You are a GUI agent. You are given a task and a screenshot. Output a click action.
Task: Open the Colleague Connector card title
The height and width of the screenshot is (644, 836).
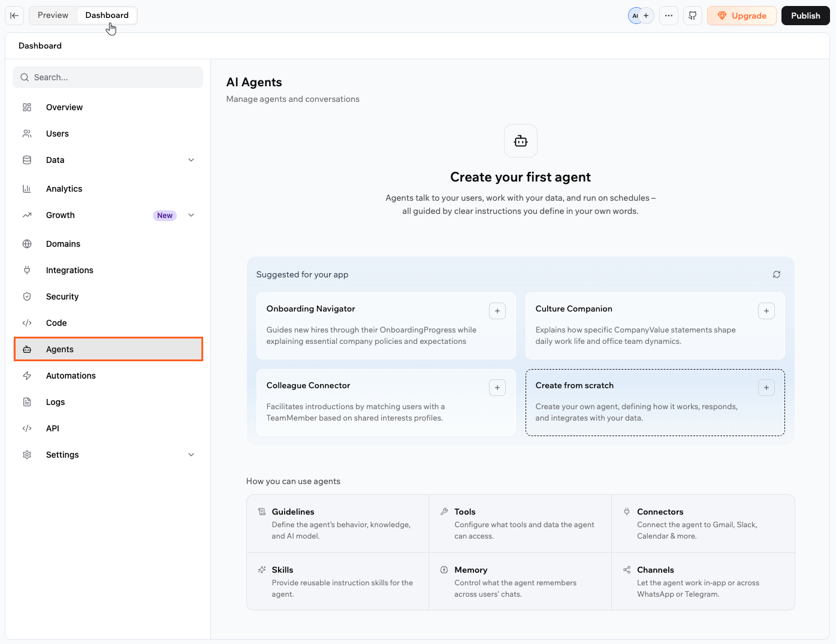point(308,385)
